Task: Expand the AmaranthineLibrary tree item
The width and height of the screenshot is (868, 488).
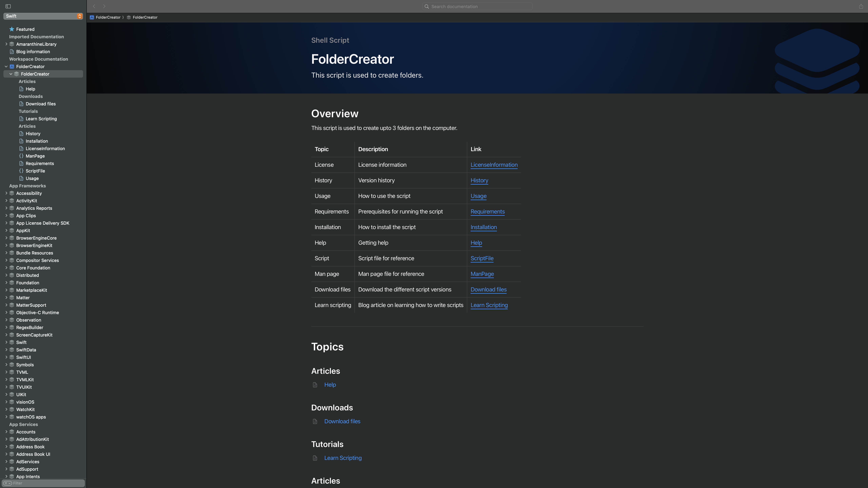Action: (6, 44)
